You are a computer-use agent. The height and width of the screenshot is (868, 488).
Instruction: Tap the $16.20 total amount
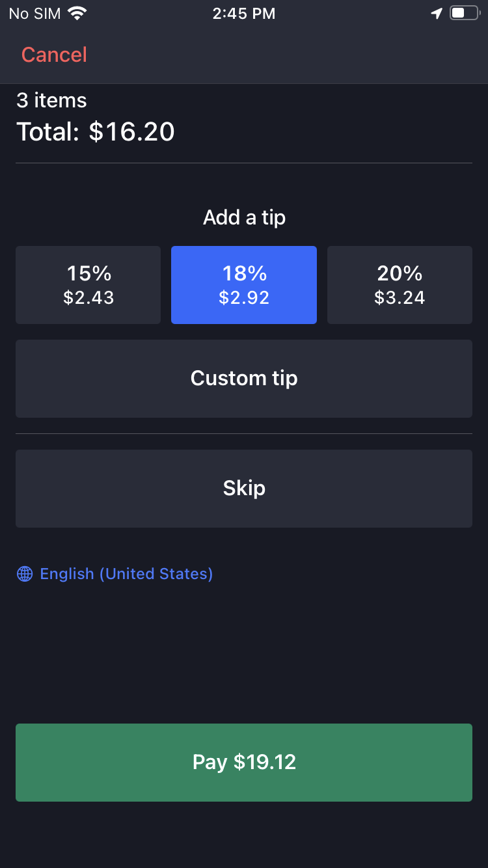(x=132, y=131)
